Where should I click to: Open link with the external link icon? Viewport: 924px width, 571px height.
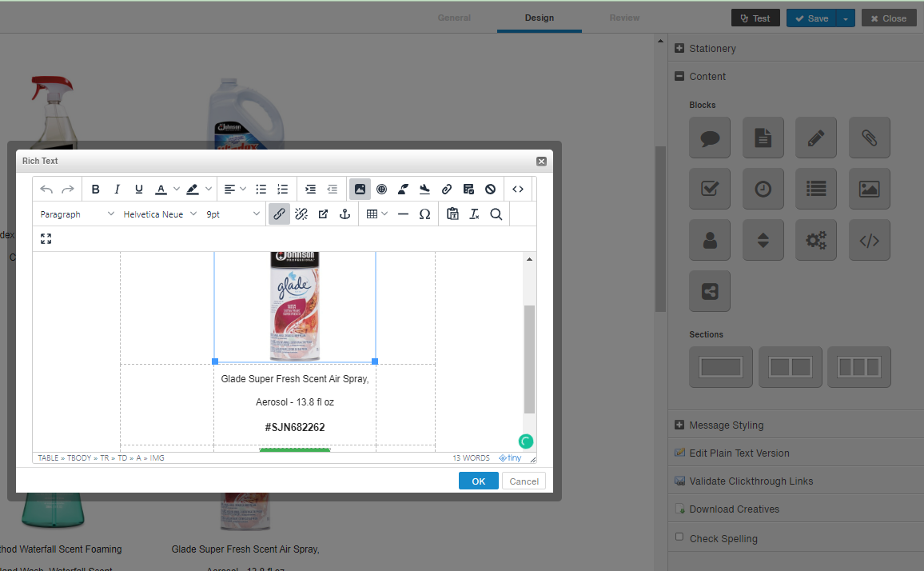(x=323, y=214)
